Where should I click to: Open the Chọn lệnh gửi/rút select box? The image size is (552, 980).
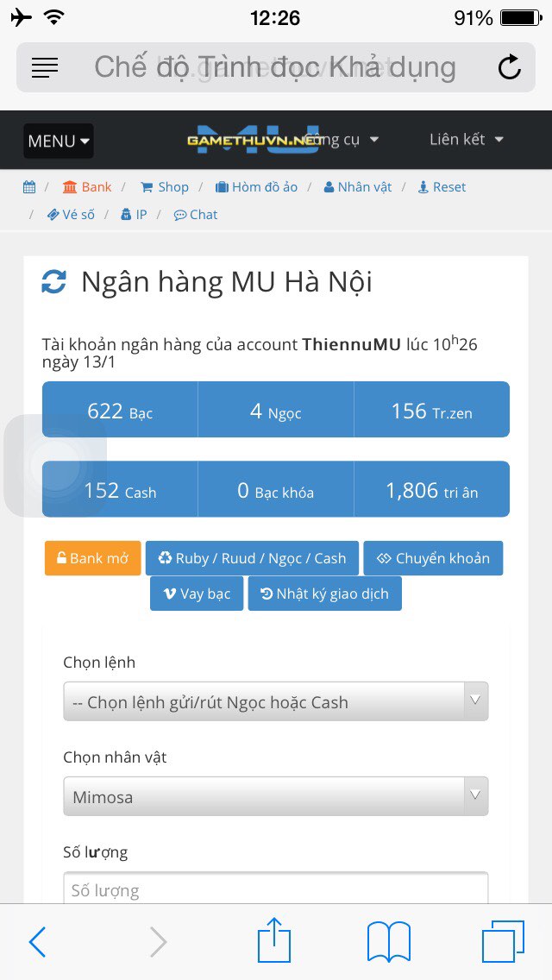(276, 701)
